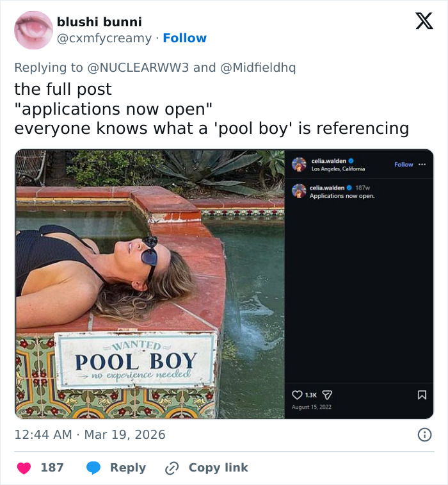Screen dimensions: 448x485
Task: Click the X logo icon
Action: click(x=424, y=21)
